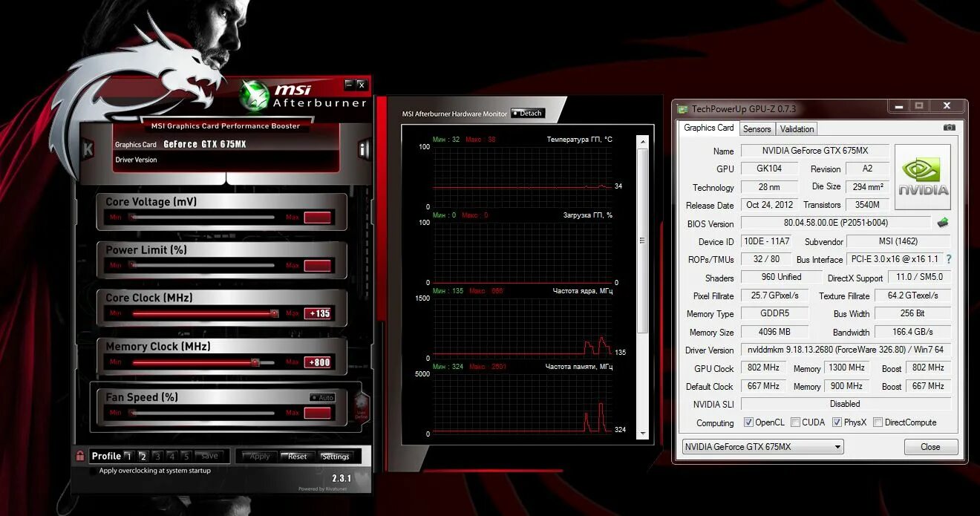Viewport: 980px width, 516px height.
Task: Close the MSI Afterburner window
Action: click(362, 85)
